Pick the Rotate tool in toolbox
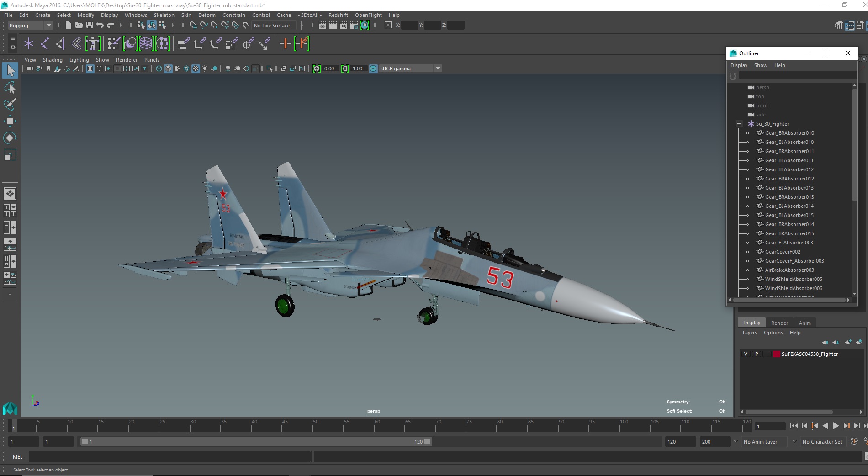 (x=10, y=138)
